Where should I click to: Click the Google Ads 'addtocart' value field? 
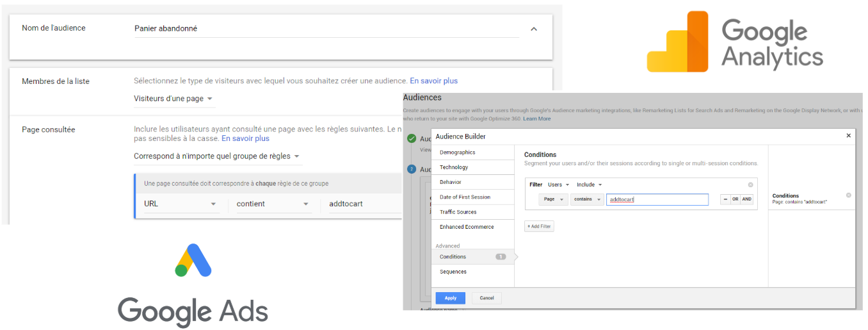click(x=364, y=204)
